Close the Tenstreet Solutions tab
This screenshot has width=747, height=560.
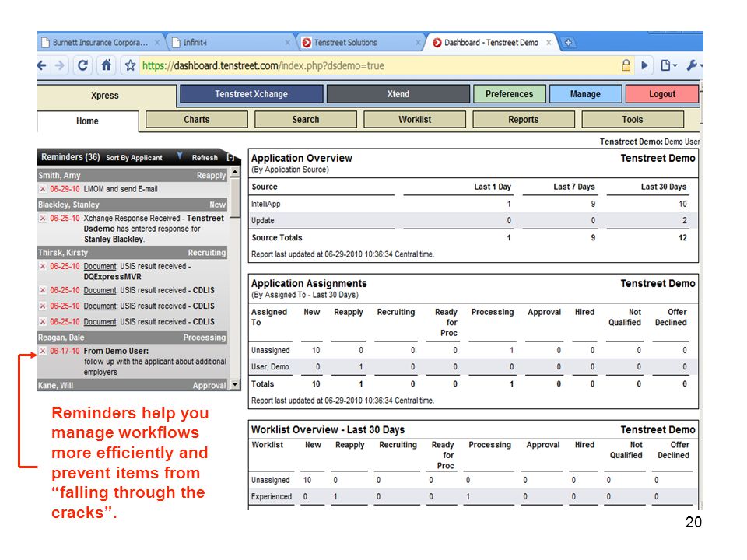point(418,42)
